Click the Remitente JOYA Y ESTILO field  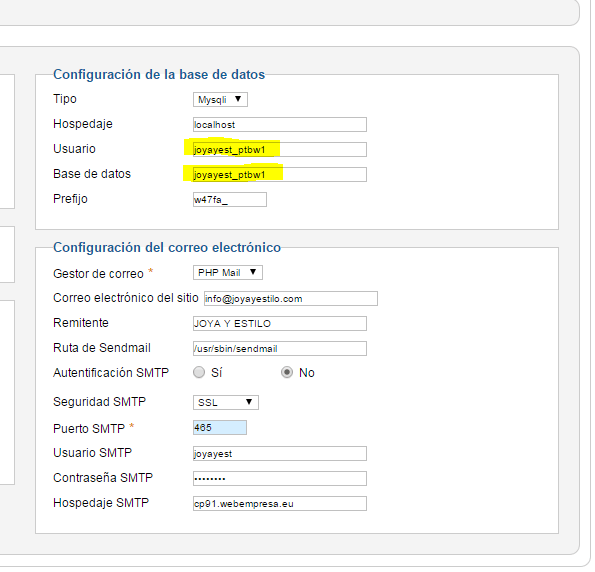pos(280,324)
